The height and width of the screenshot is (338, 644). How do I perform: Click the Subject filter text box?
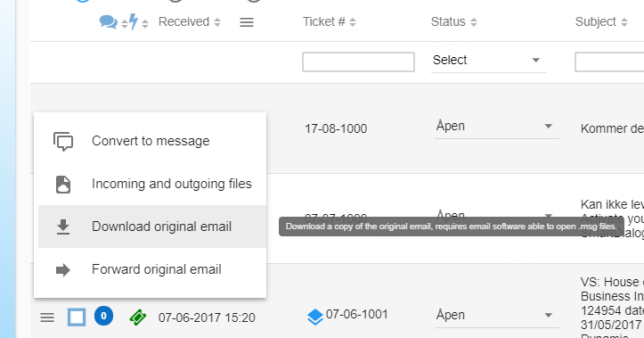609,62
